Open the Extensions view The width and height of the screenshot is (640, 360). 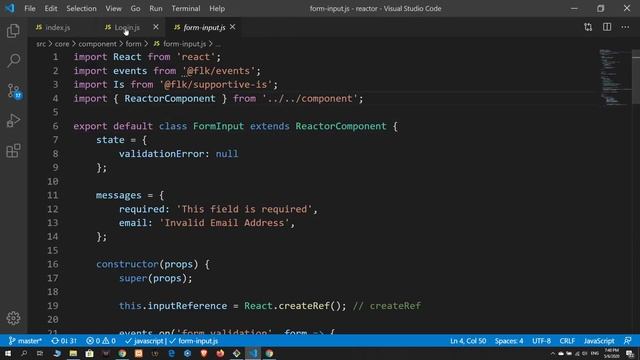13,151
